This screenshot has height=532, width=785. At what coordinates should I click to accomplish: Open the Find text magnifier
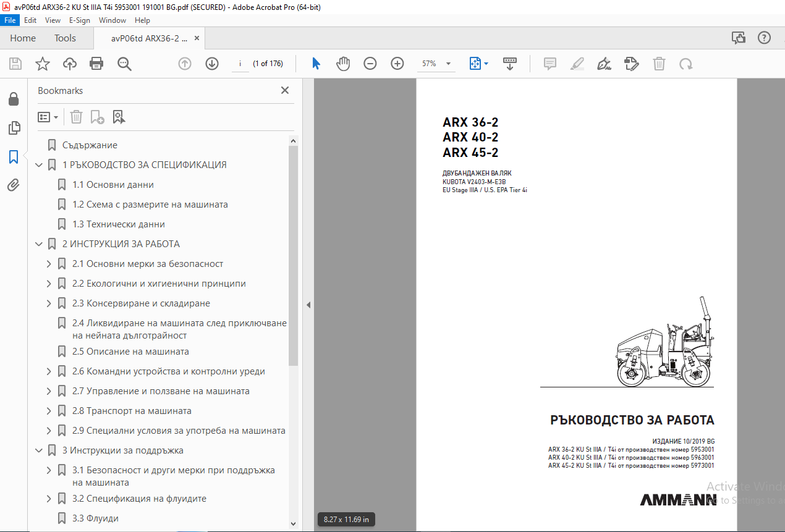(x=124, y=64)
